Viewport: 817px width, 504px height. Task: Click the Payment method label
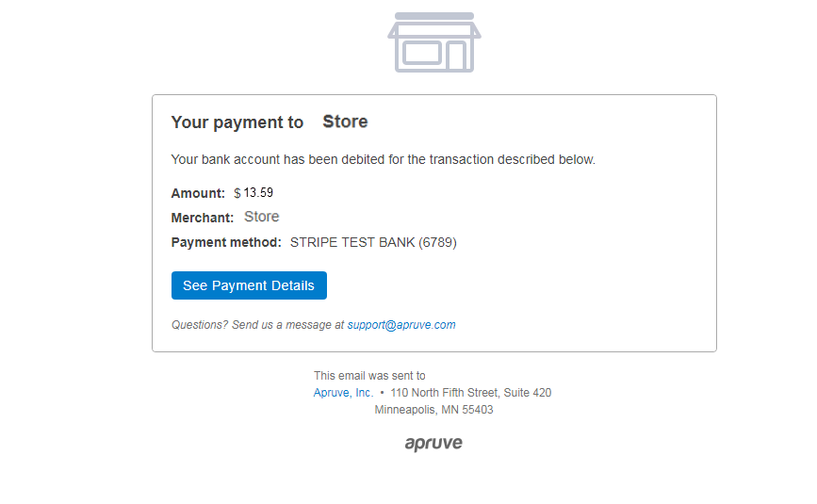(x=226, y=243)
